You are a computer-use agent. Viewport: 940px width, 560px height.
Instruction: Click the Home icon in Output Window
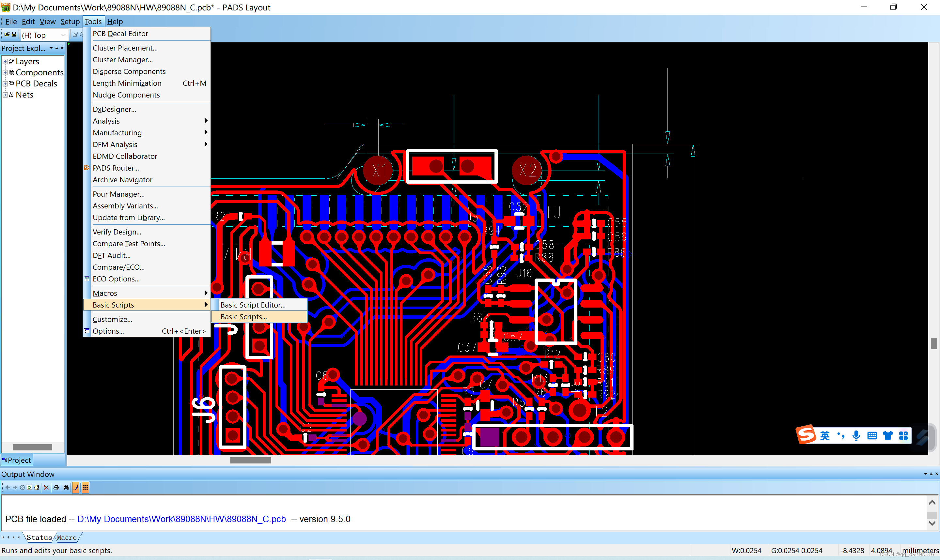click(x=37, y=488)
